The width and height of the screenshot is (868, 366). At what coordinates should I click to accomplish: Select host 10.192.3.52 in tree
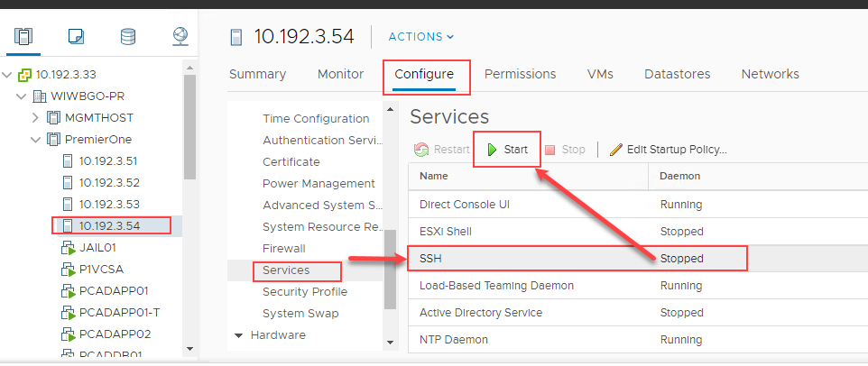coord(109,182)
